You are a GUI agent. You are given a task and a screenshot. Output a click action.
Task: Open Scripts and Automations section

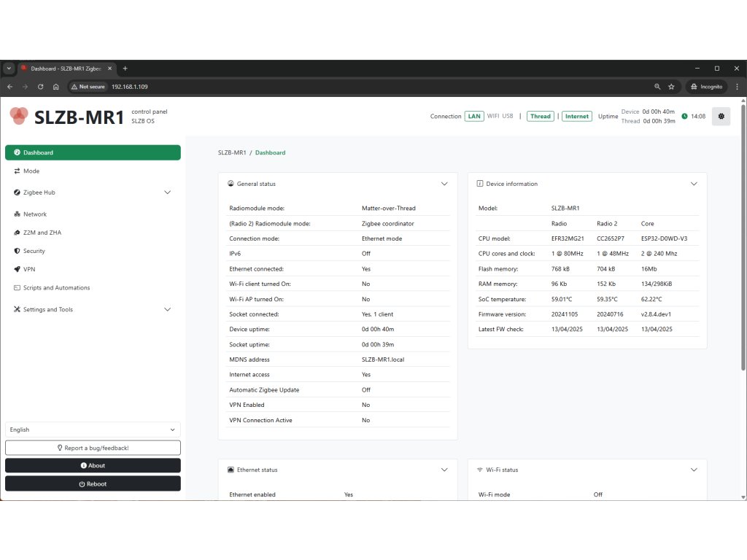point(56,287)
